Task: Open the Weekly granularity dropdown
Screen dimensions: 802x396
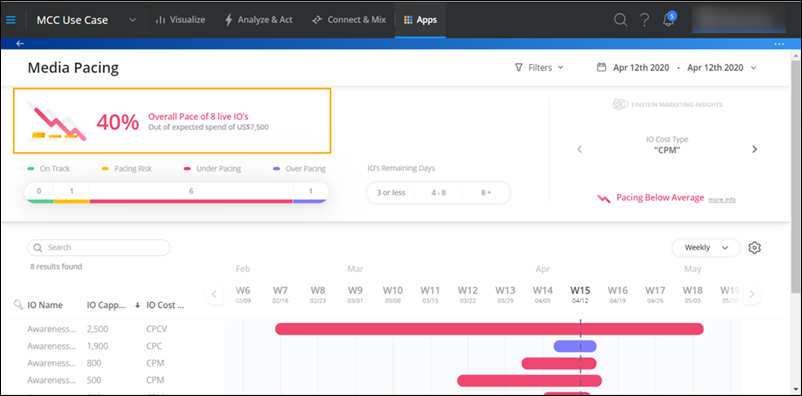Action: pos(706,248)
